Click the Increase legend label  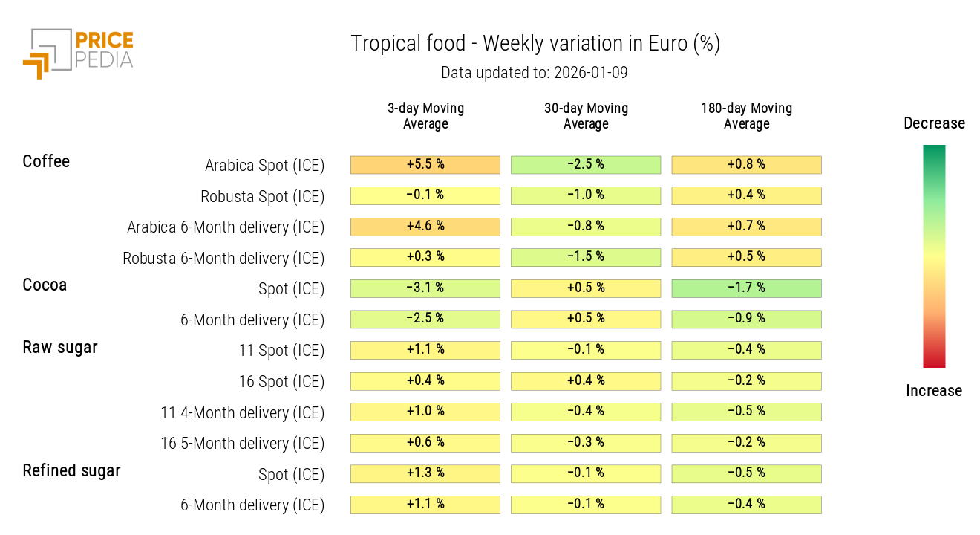934,391
